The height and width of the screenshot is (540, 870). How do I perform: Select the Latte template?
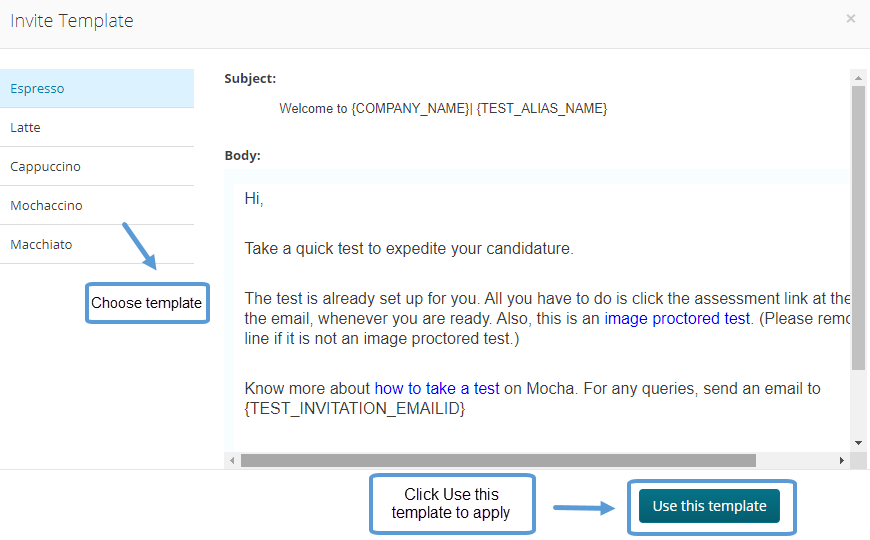point(97,128)
